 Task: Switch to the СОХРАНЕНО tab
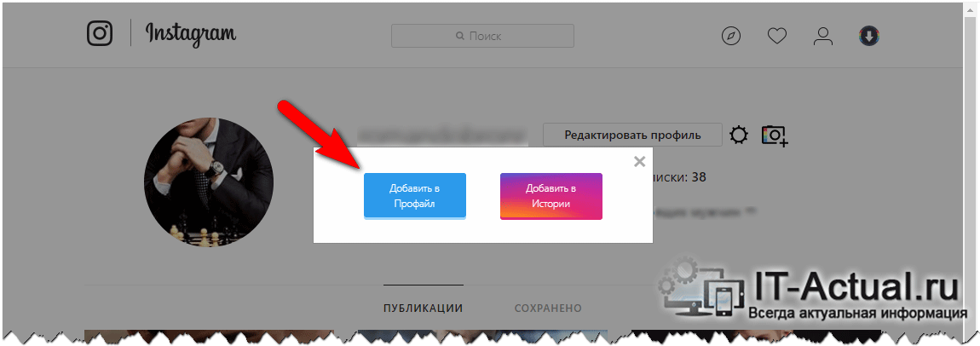point(548,308)
